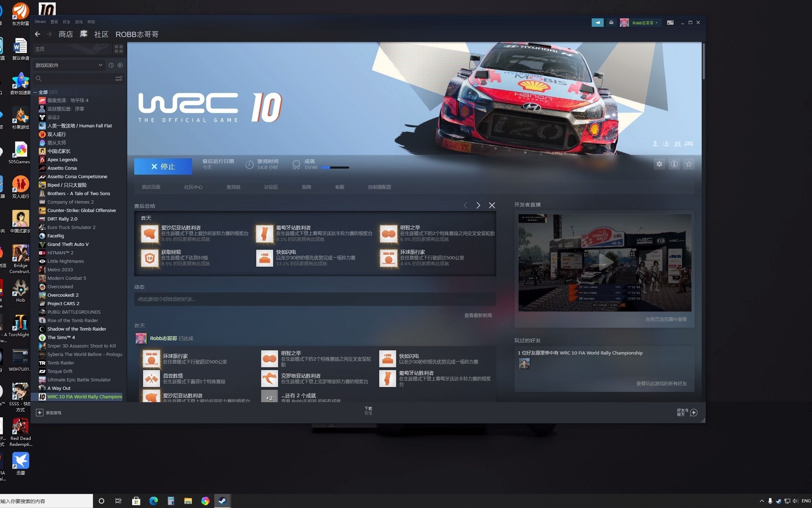Open Microsoft Edge from the taskbar

click(153, 501)
